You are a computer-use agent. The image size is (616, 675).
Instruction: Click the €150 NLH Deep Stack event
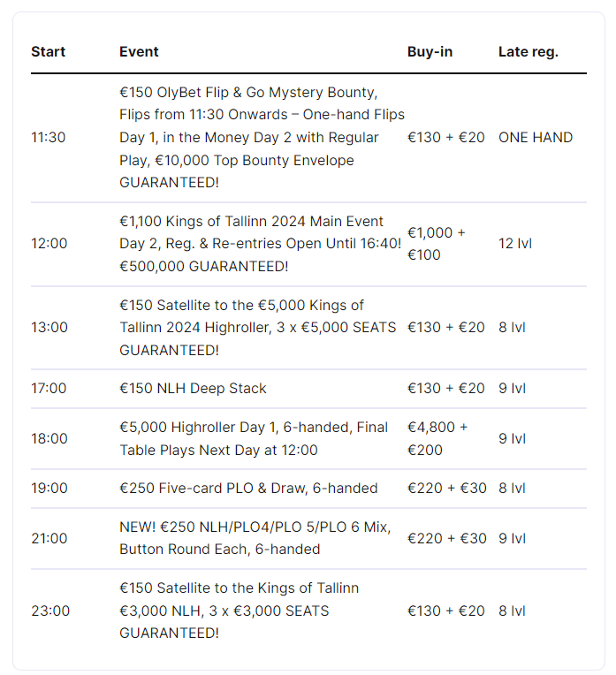point(193,388)
